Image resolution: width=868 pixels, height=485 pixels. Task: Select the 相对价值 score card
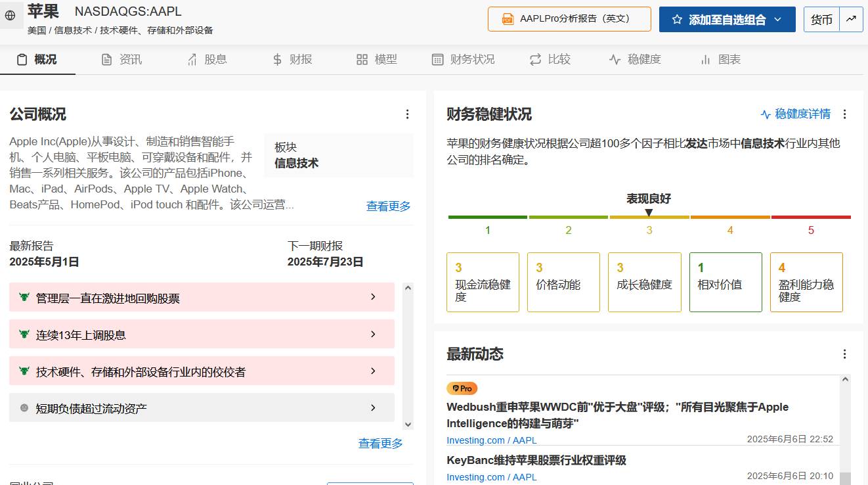click(x=726, y=282)
